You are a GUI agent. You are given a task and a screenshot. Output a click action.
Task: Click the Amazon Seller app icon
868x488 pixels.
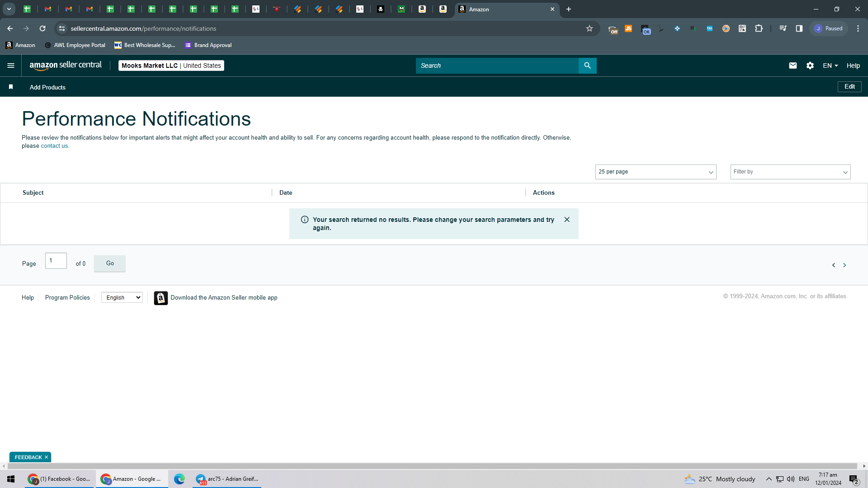160,298
